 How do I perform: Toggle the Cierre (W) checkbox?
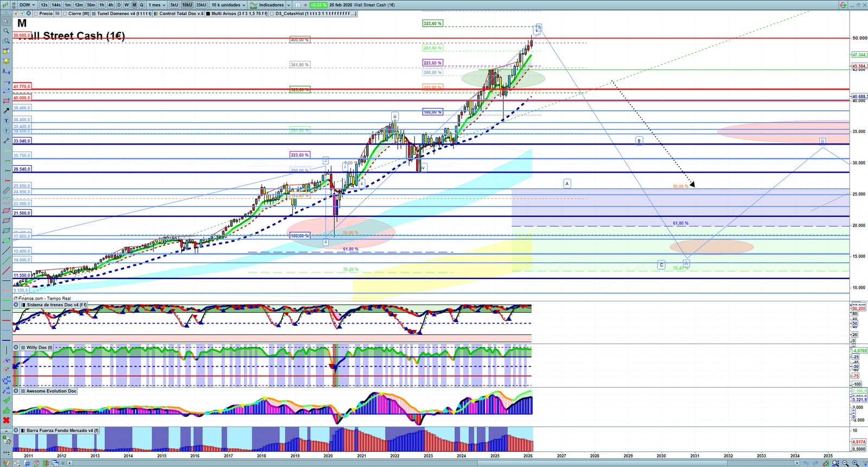click(x=65, y=14)
